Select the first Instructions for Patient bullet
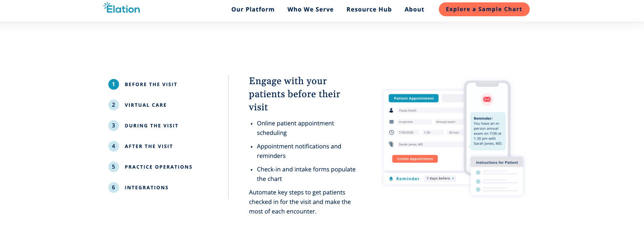 pos(478,173)
